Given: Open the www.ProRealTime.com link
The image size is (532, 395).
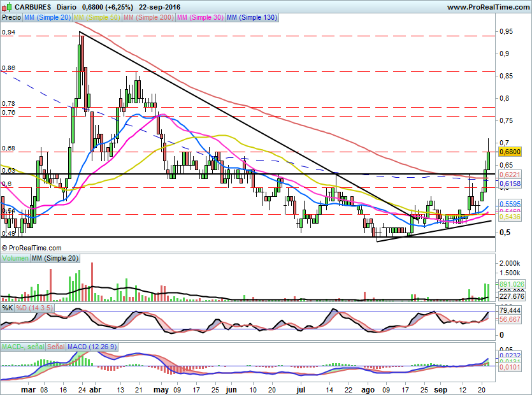Looking at the screenshot, I should point(487,6).
